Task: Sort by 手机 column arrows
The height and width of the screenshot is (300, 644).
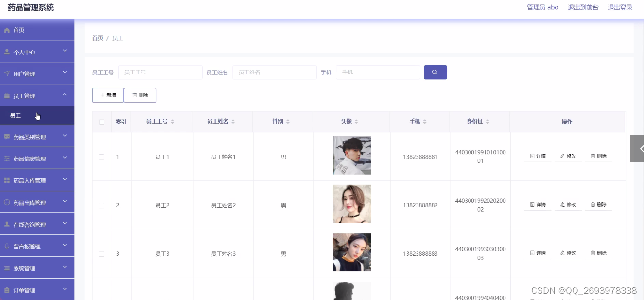Action: pyautogui.click(x=425, y=121)
